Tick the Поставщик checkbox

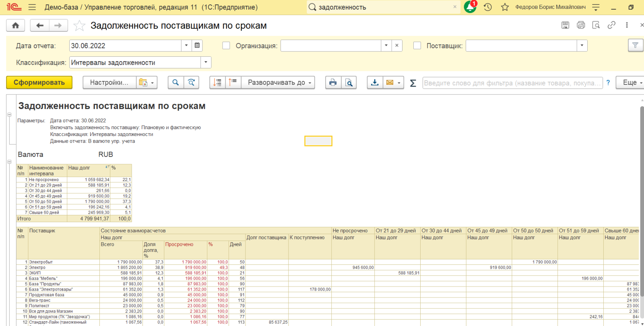pos(417,45)
